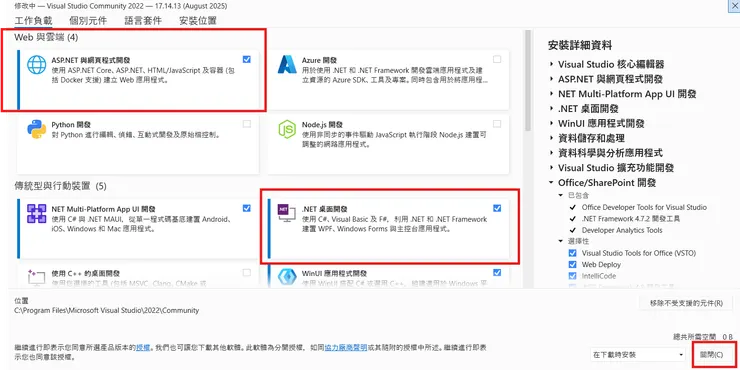Image resolution: width=740 pixels, height=370 pixels.
Task: Click the WinUI 應用程式開發 icon
Action: coord(286,278)
